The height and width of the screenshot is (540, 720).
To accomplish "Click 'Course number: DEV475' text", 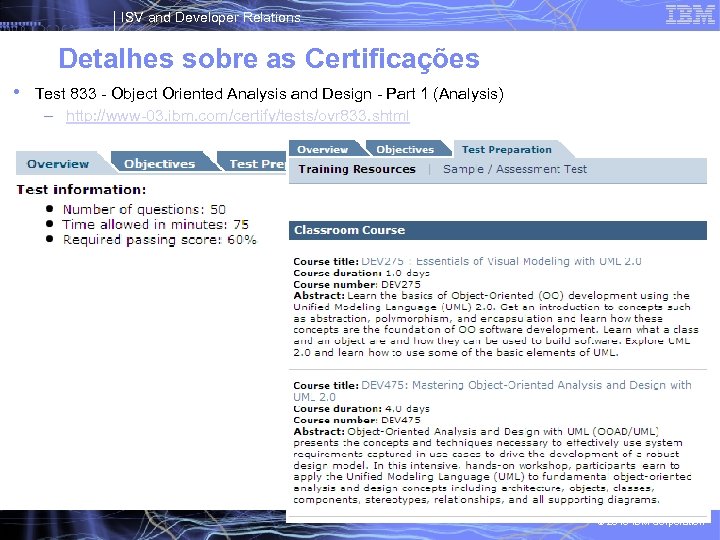I will 357,420.
